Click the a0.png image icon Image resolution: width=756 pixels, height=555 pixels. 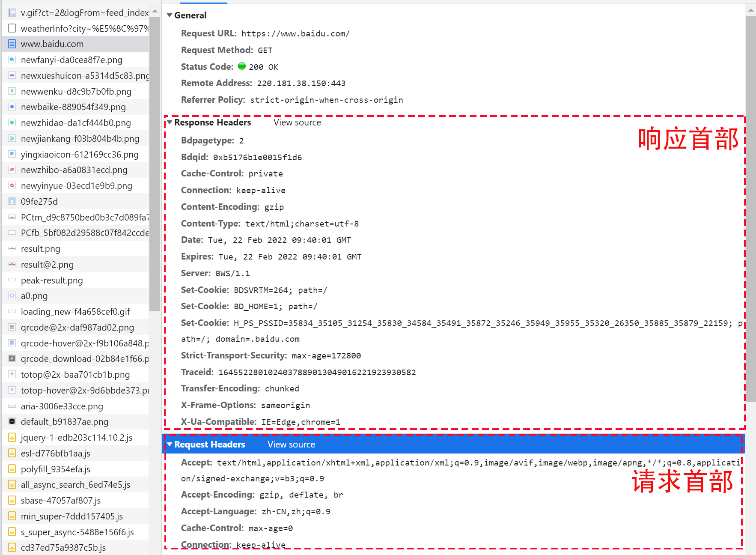point(12,295)
